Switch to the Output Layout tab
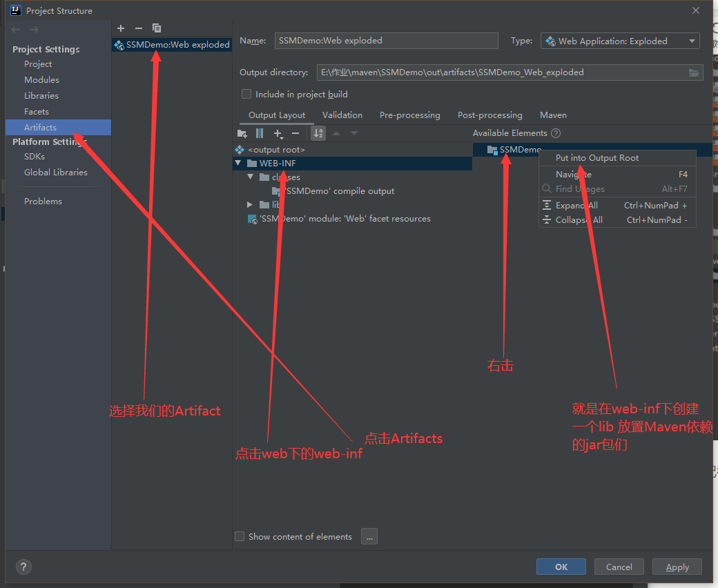 click(277, 115)
